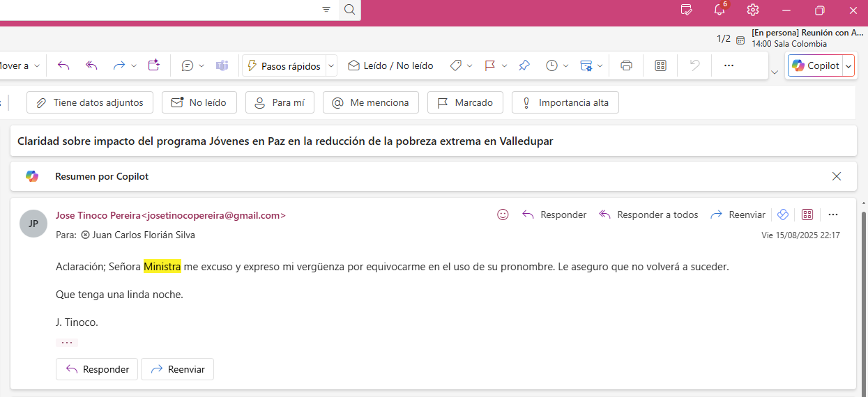
Task: Open Pasos rápidos quick steps
Action: (x=284, y=65)
